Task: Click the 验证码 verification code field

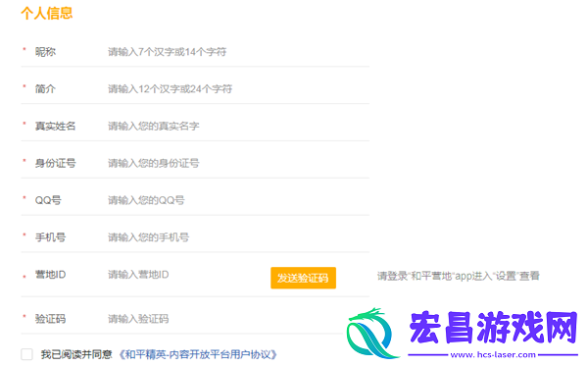Action: tap(225, 319)
